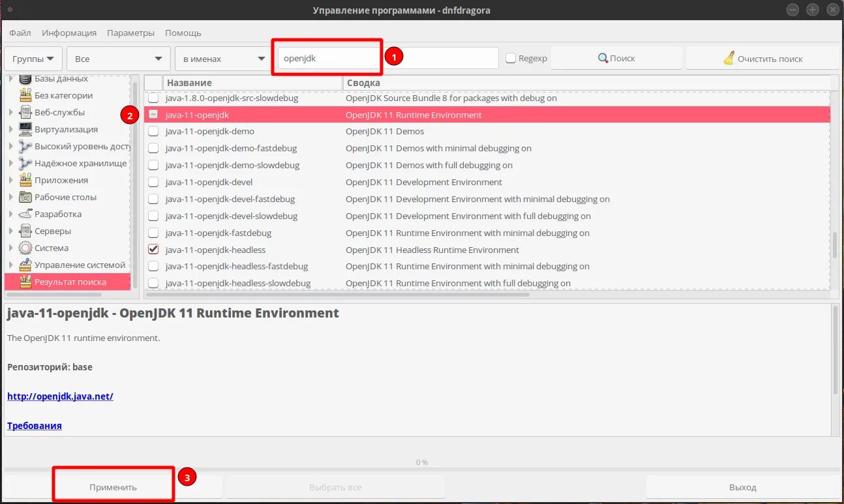Select the java-11-openjdk-headless-fastdebug row
Screen dimensions: 844x504
click(487, 266)
